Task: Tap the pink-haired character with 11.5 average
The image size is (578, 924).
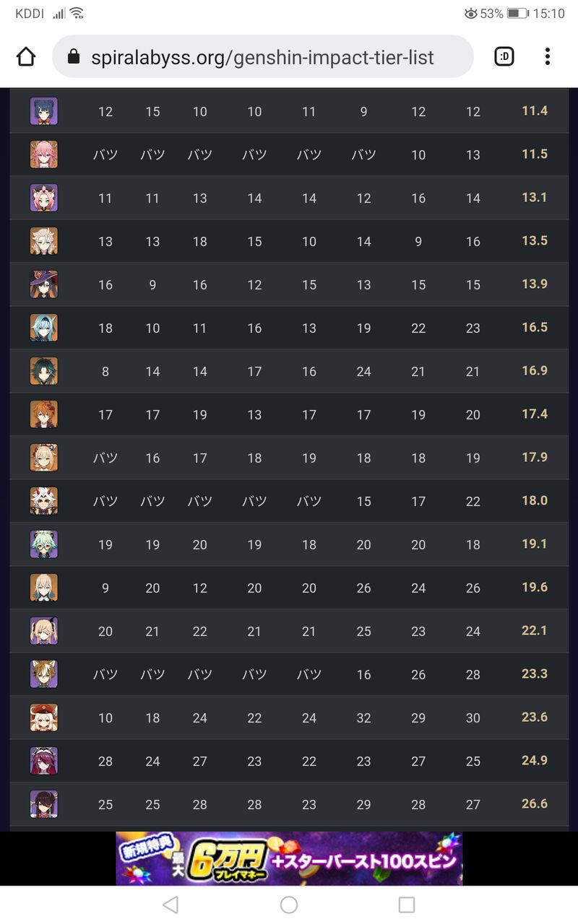Action: pos(44,154)
